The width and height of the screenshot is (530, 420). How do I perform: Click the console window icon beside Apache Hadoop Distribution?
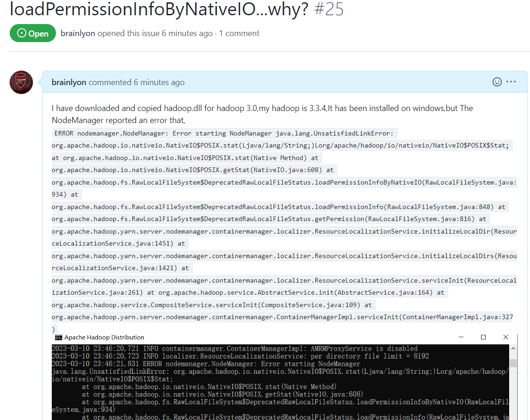tap(58, 338)
